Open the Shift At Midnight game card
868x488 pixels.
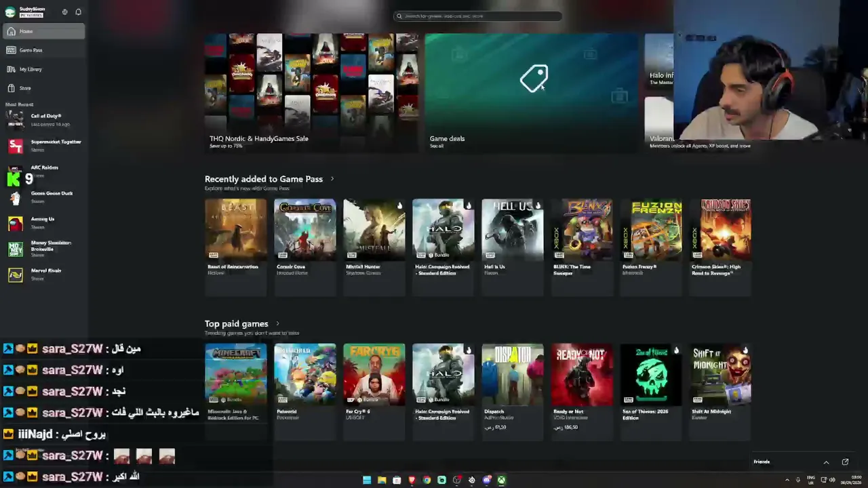pyautogui.click(x=720, y=392)
